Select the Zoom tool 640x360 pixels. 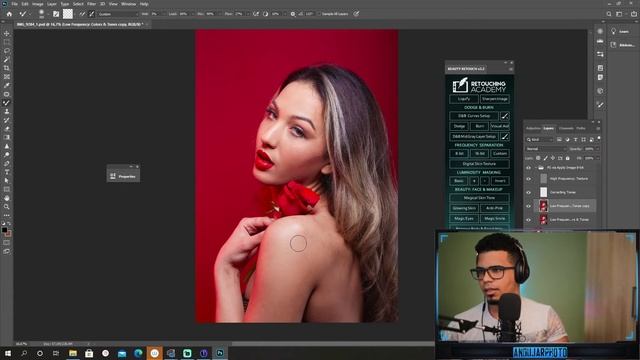click(x=7, y=207)
